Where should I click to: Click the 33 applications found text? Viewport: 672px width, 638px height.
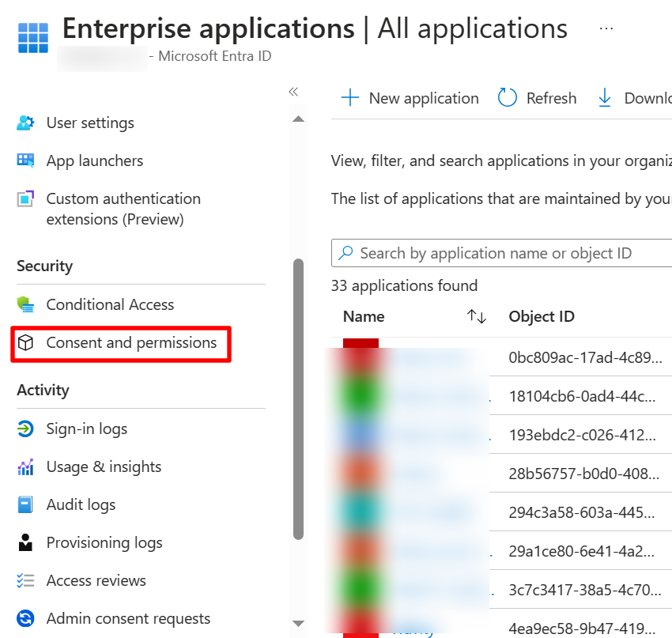404,285
